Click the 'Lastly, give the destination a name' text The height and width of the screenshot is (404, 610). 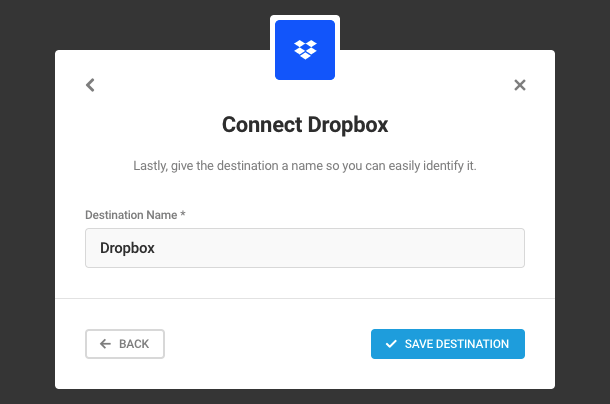tap(305, 166)
